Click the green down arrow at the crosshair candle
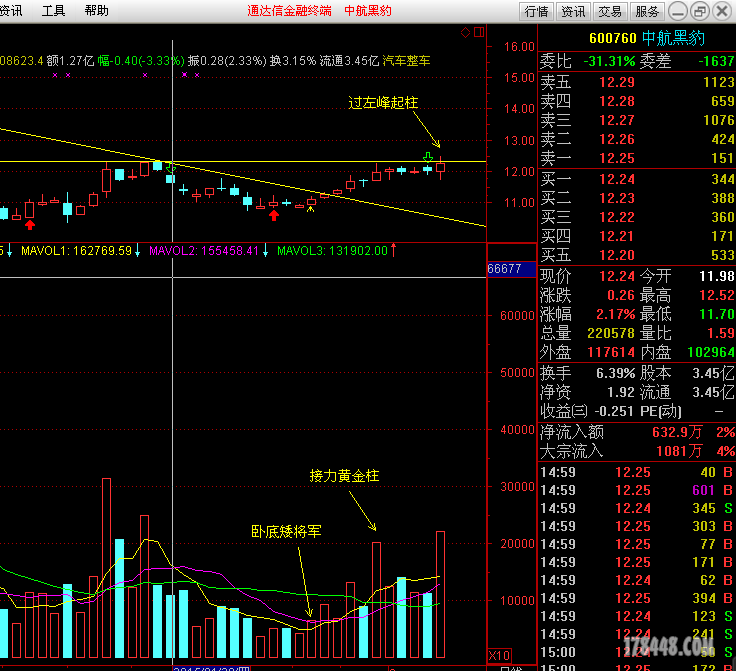 coord(171,167)
